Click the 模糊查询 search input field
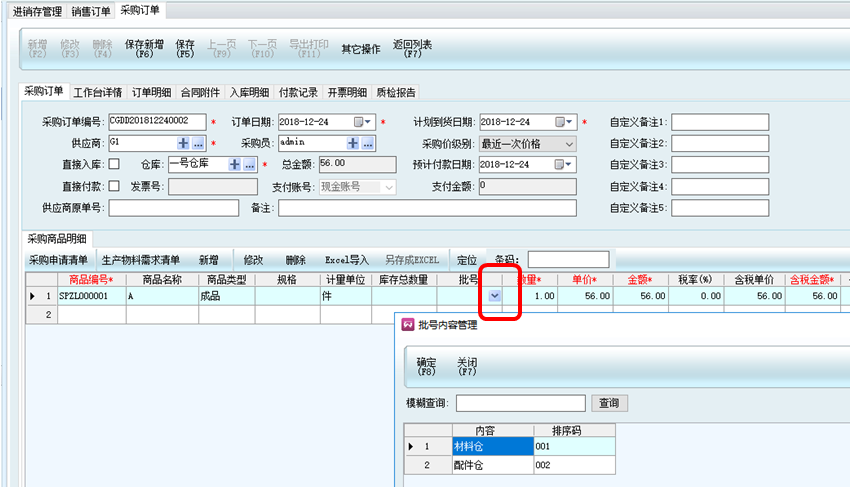Viewport: 852px width, 488px height. pos(520,403)
